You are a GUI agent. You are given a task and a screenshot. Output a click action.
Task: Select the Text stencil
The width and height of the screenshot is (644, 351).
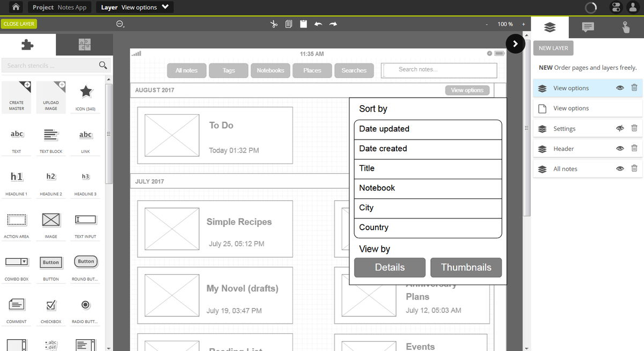tap(17, 139)
